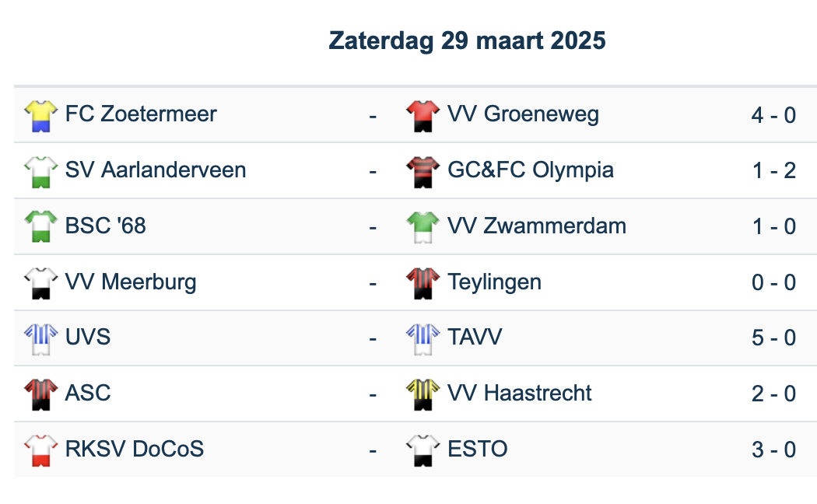
Task: Click FC Zoetermeer's yellow jersey icon
Action: (x=40, y=115)
